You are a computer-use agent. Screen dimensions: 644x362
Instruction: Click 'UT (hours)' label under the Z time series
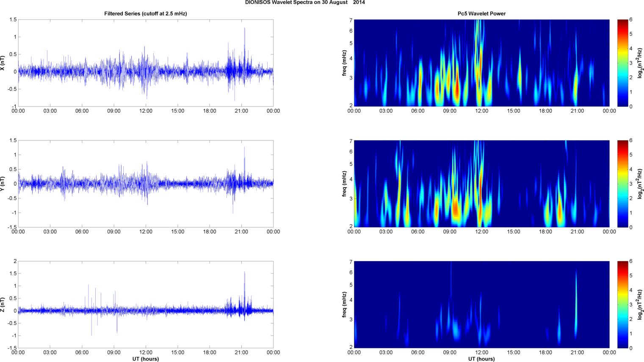click(146, 359)
